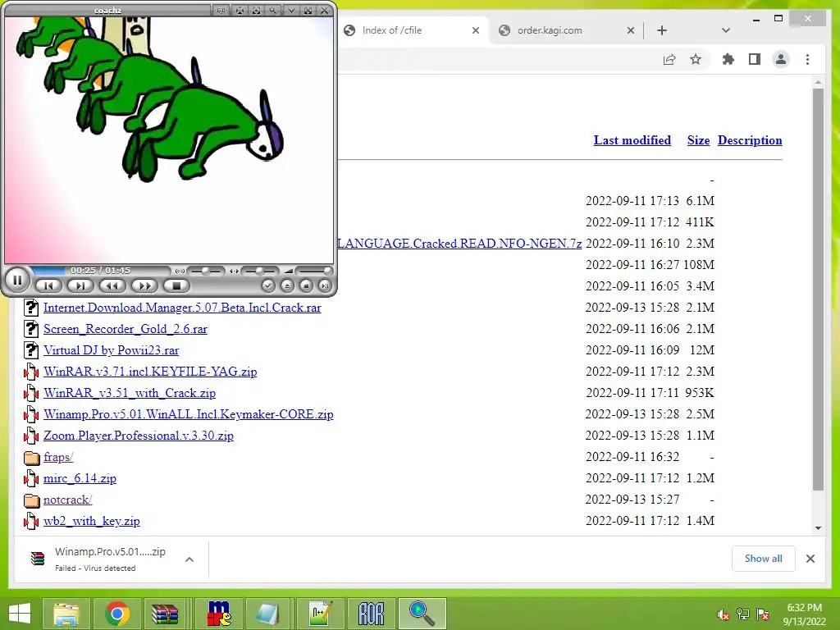Viewport: 840px width, 630px height.
Task: Pause playback in Zoom Player
Action: coord(17,281)
